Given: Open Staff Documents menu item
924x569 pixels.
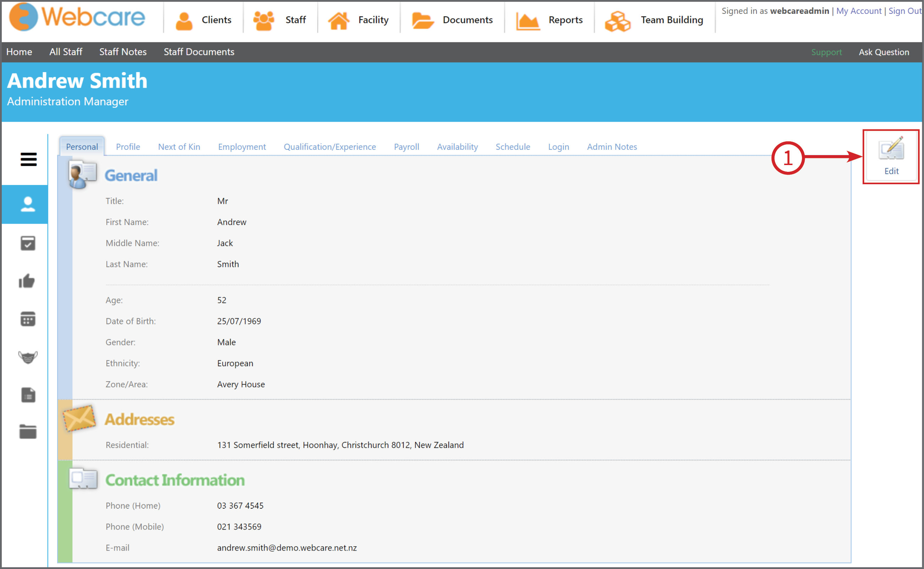Looking at the screenshot, I should 199,52.
